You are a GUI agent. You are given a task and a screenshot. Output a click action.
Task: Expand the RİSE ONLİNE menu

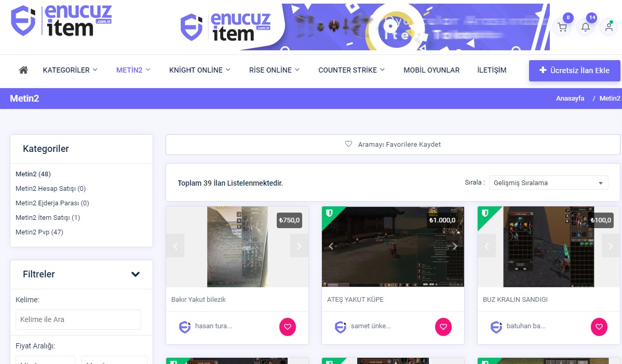point(274,70)
